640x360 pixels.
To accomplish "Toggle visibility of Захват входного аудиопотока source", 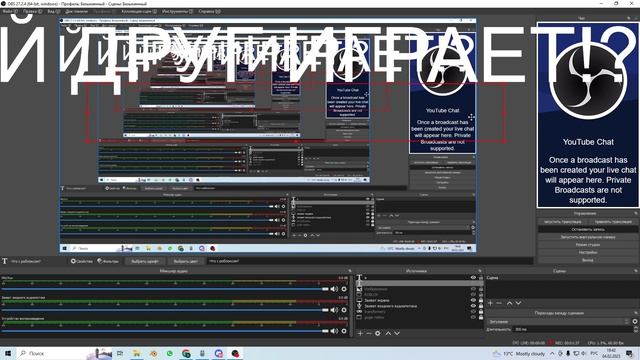I will point(473,306).
